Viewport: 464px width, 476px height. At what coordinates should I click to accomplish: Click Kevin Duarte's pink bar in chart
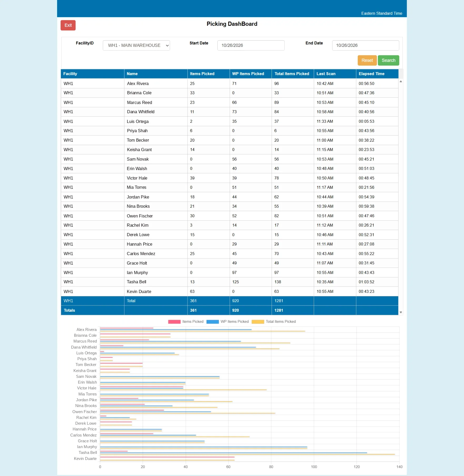pos(167,457)
